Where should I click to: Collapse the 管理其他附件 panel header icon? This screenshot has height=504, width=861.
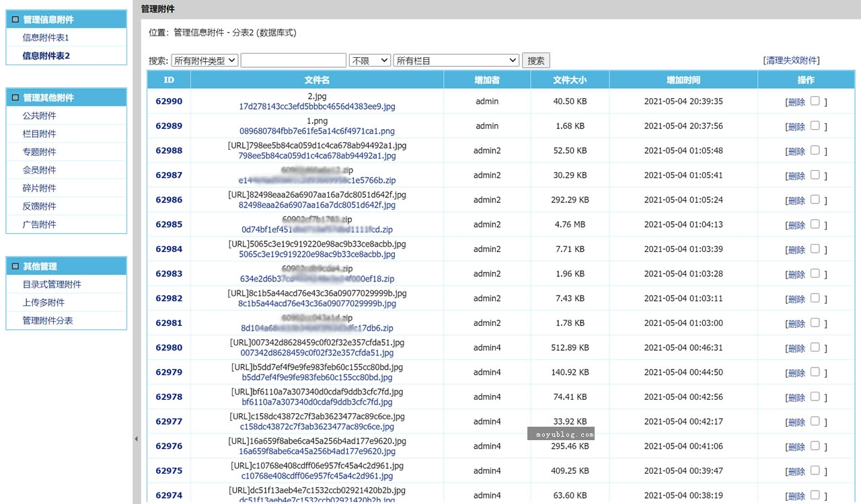tap(16, 97)
